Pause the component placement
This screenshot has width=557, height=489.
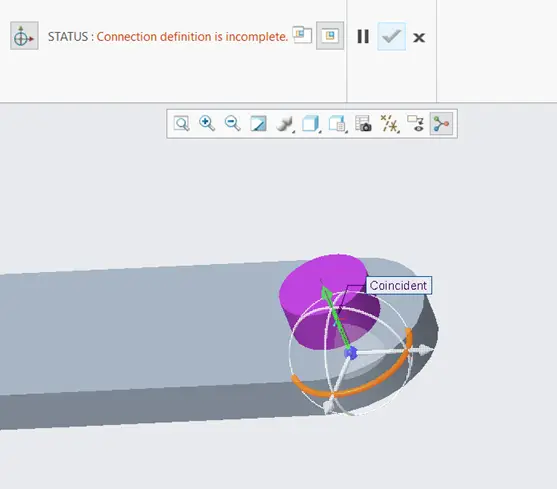pos(363,36)
